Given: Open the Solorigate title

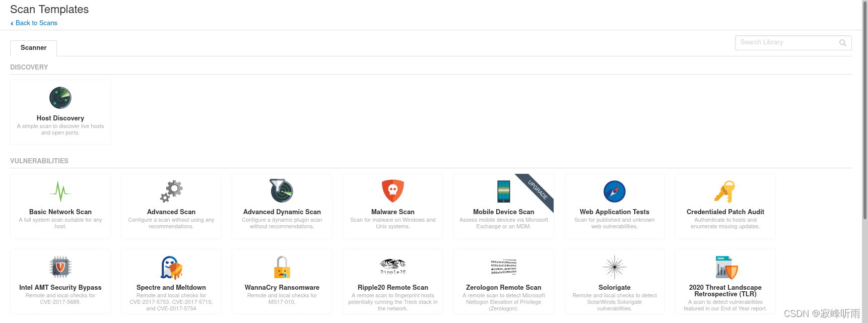Looking at the screenshot, I should tap(615, 288).
